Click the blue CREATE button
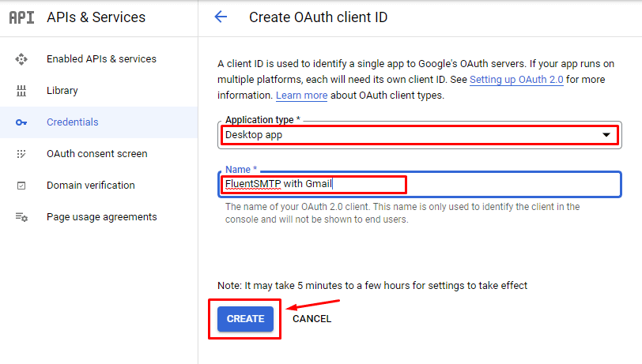642x364 pixels. [245, 319]
